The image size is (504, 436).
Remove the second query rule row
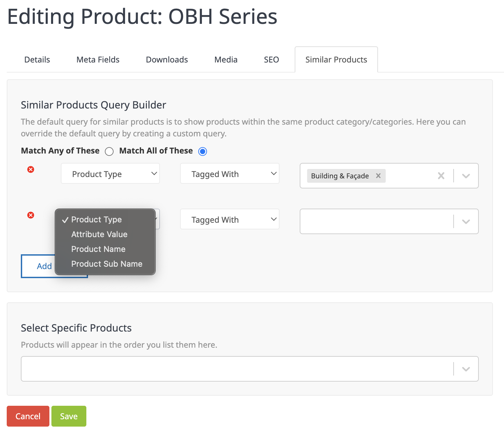pos(31,215)
